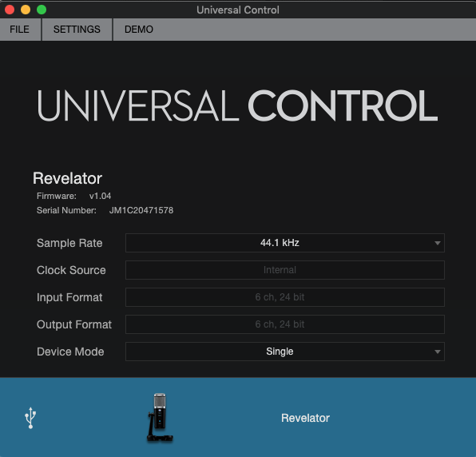Image resolution: width=476 pixels, height=457 pixels.
Task: Click the Output Format 6 ch field
Action: (x=285, y=324)
